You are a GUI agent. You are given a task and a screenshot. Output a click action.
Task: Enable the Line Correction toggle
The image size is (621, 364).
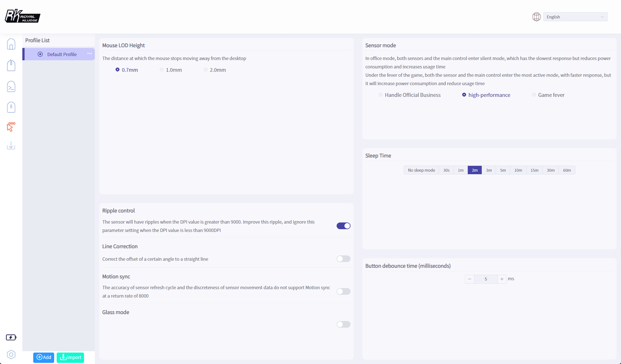click(x=343, y=259)
